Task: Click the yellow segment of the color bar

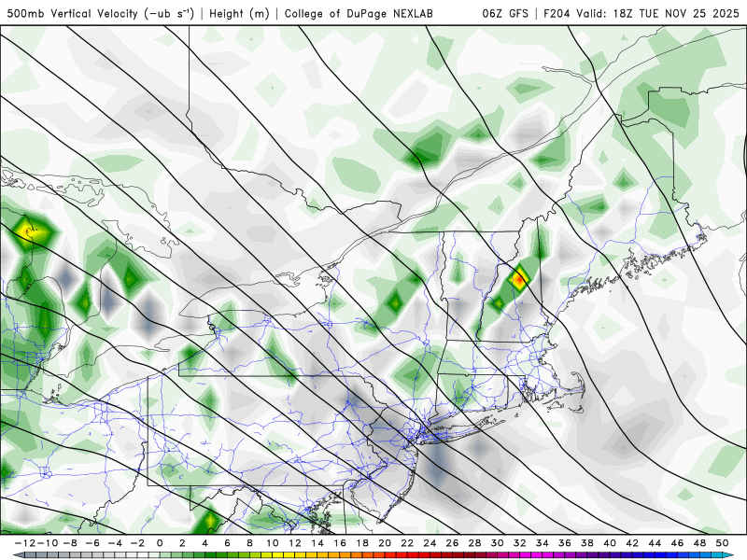Action: (x=276, y=555)
